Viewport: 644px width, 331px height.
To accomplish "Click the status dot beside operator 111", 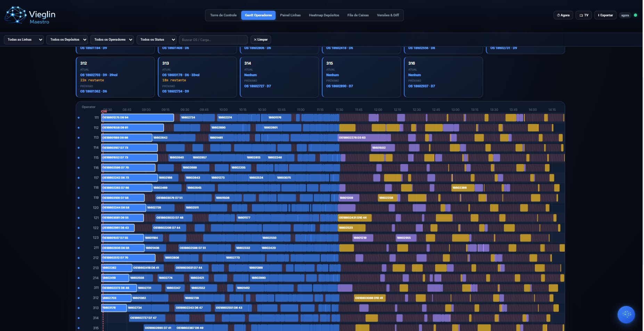I will [x=79, y=118].
